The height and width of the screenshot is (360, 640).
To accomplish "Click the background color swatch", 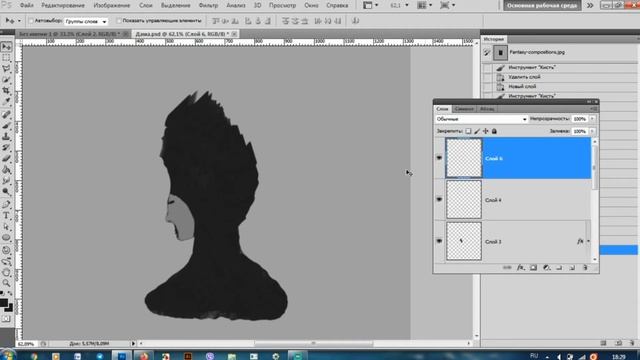I will [x=9, y=307].
